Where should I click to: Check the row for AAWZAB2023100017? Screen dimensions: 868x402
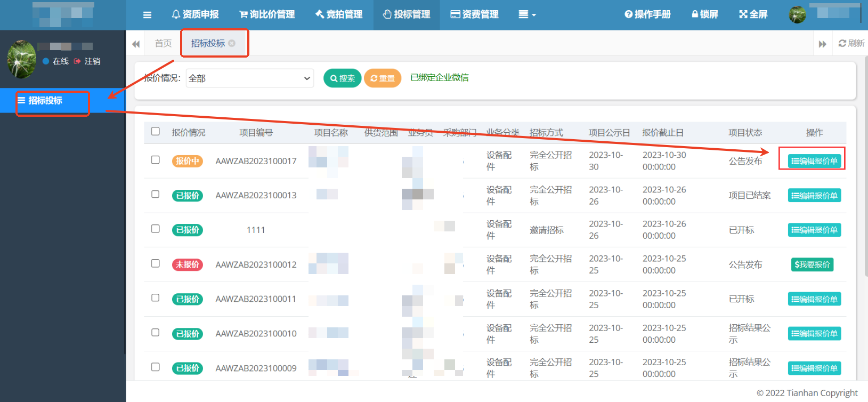[x=156, y=160]
